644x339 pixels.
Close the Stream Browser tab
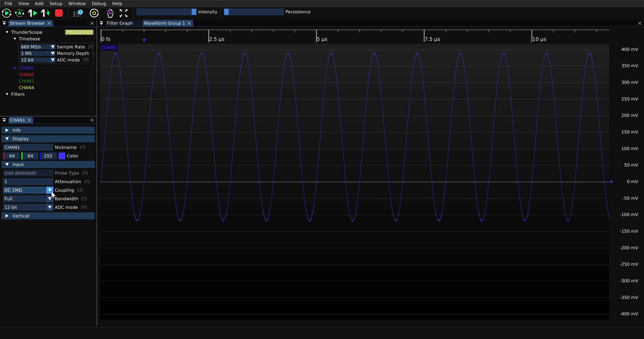click(x=49, y=23)
